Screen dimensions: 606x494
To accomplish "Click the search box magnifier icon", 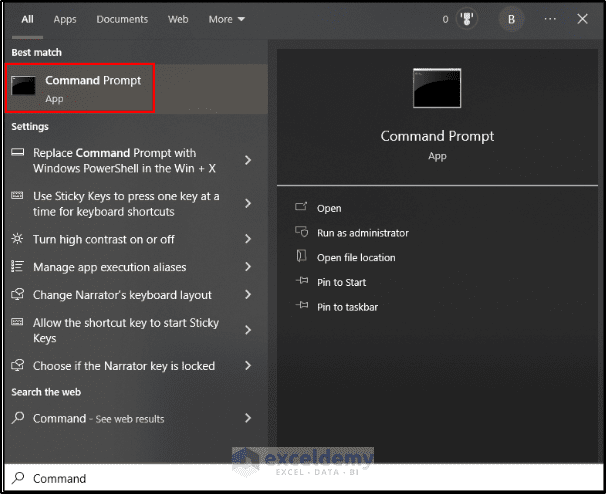I will click(x=18, y=478).
